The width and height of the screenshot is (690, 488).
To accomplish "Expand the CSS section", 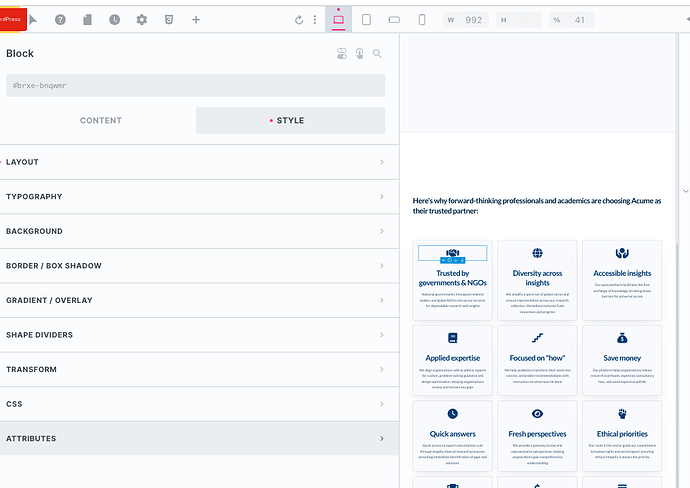I will pyautogui.click(x=199, y=404).
